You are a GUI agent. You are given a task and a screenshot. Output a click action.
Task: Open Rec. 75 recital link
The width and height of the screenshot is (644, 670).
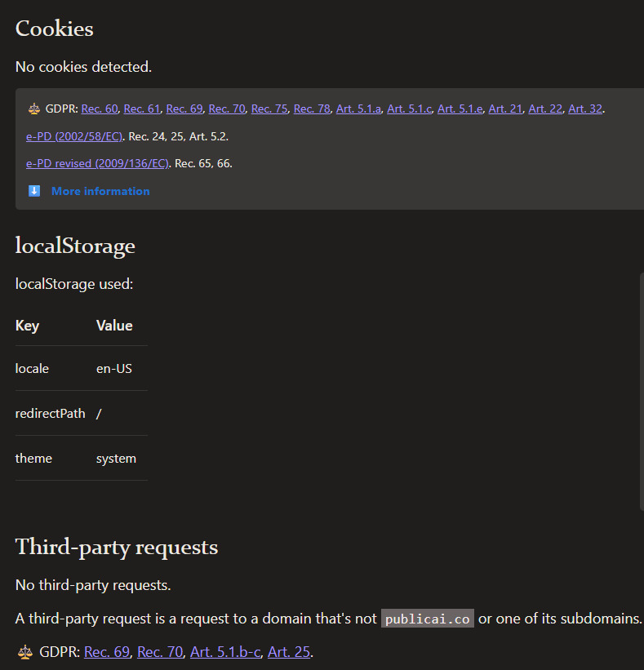pos(269,109)
